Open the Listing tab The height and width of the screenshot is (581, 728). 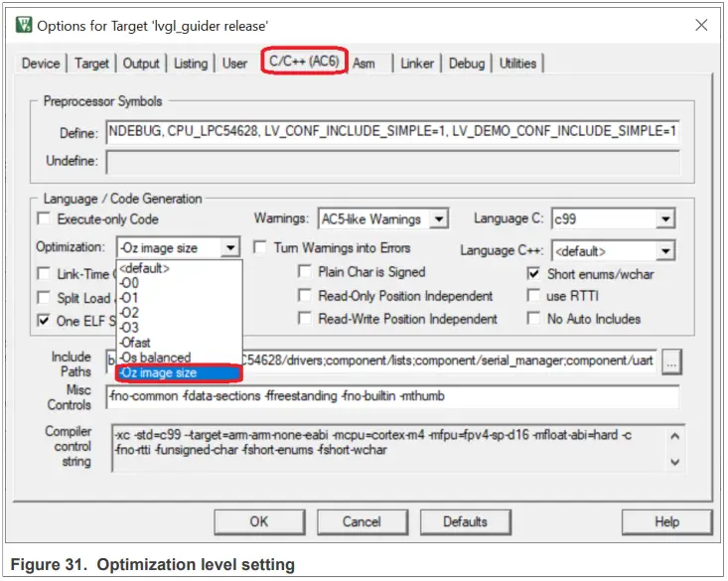pos(191,64)
